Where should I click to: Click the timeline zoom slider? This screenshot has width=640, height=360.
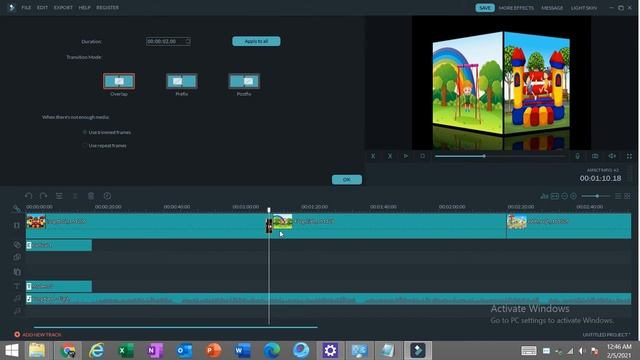tap(596, 196)
